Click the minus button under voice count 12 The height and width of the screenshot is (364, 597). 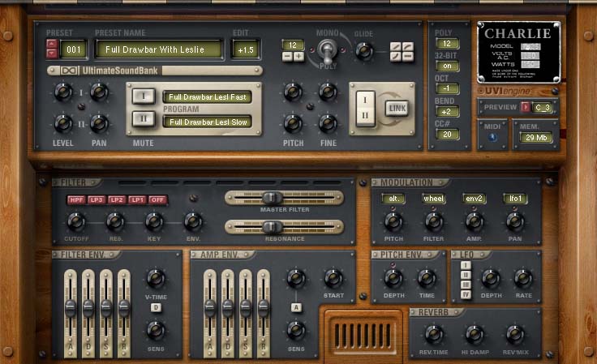(287, 57)
